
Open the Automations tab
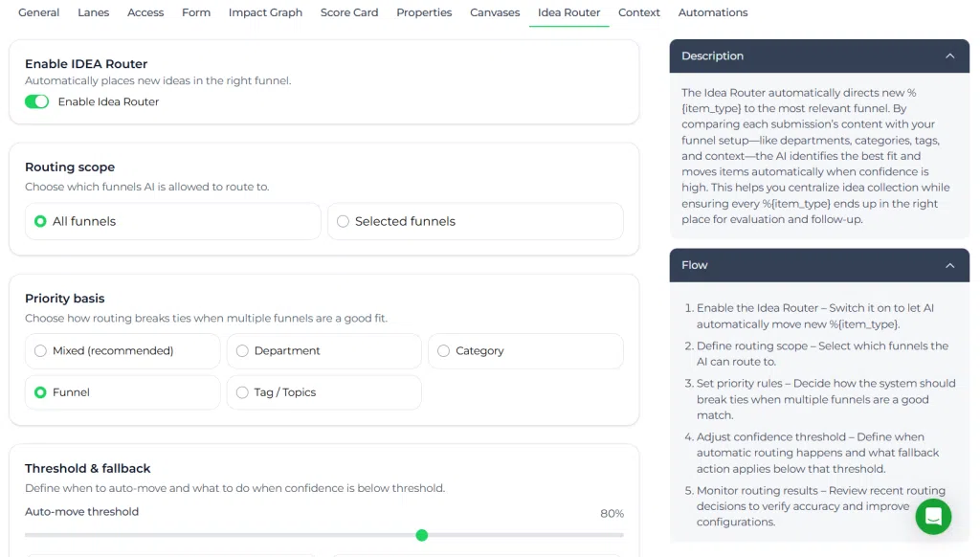pos(713,12)
